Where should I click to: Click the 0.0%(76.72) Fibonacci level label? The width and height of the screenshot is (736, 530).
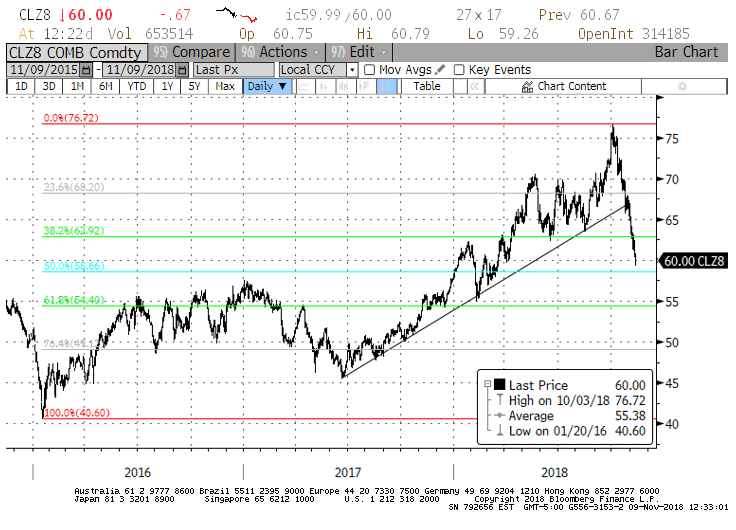[x=71, y=118]
